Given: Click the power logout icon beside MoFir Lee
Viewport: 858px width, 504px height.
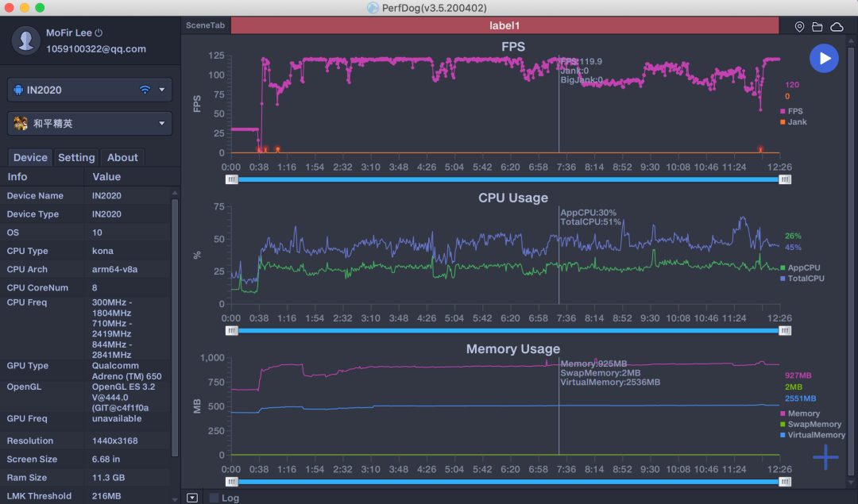Looking at the screenshot, I should [x=99, y=33].
